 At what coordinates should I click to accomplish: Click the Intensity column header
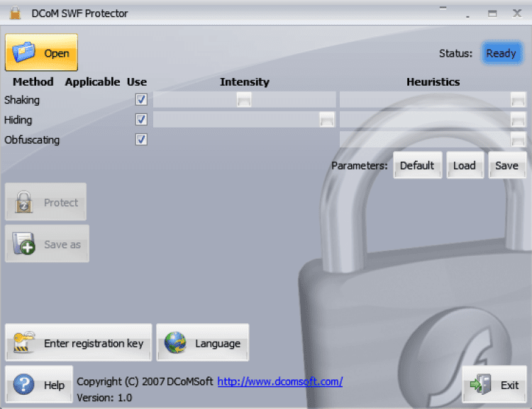coord(245,82)
